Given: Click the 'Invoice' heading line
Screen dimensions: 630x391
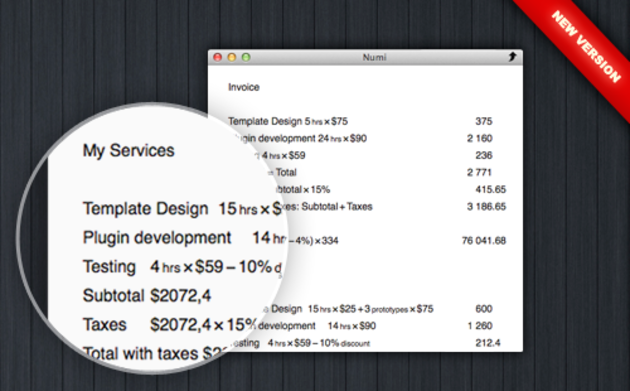Looking at the screenshot, I should [x=244, y=87].
